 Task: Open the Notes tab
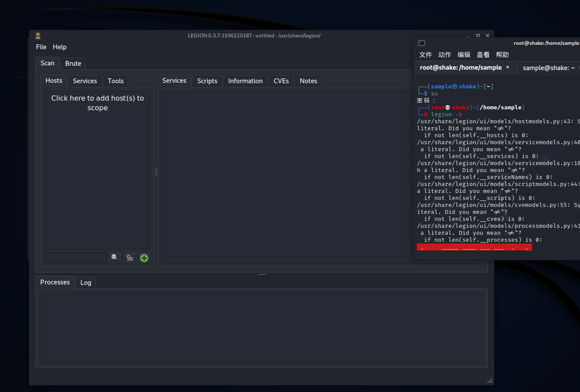[x=308, y=81]
